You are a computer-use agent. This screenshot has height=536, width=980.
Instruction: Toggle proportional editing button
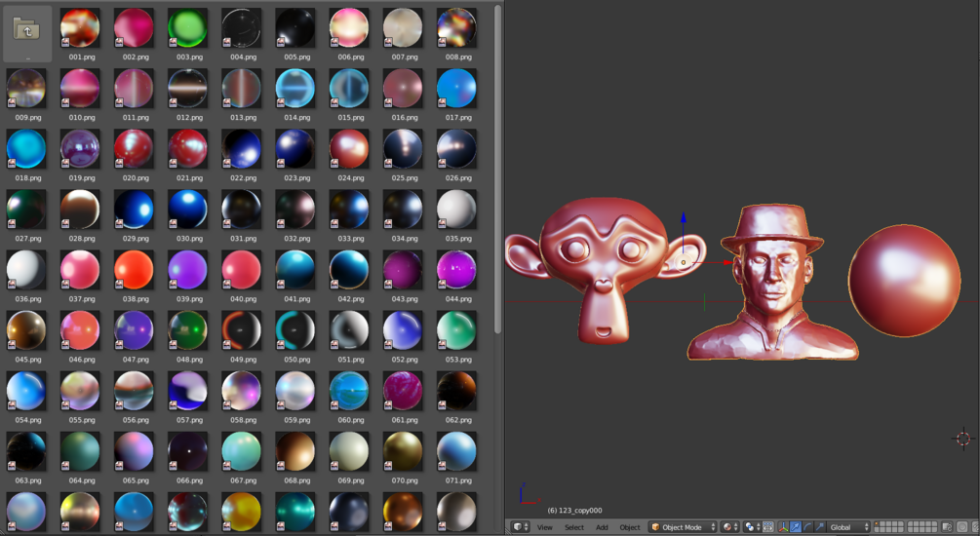(962, 527)
